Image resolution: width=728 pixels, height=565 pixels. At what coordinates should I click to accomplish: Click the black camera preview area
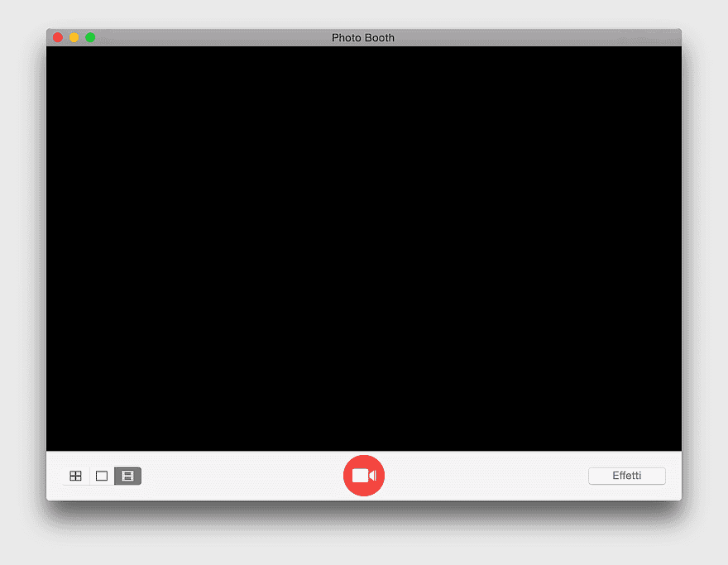(x=364, y=248)
